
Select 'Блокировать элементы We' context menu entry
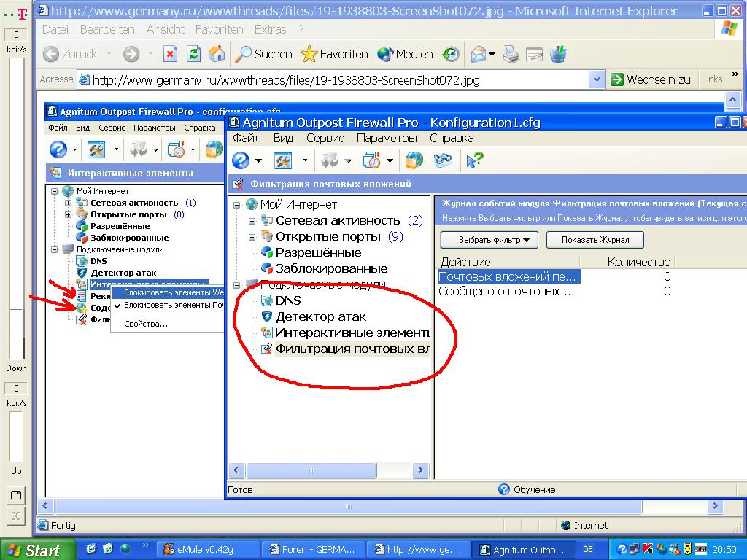[x=169, y=292]
